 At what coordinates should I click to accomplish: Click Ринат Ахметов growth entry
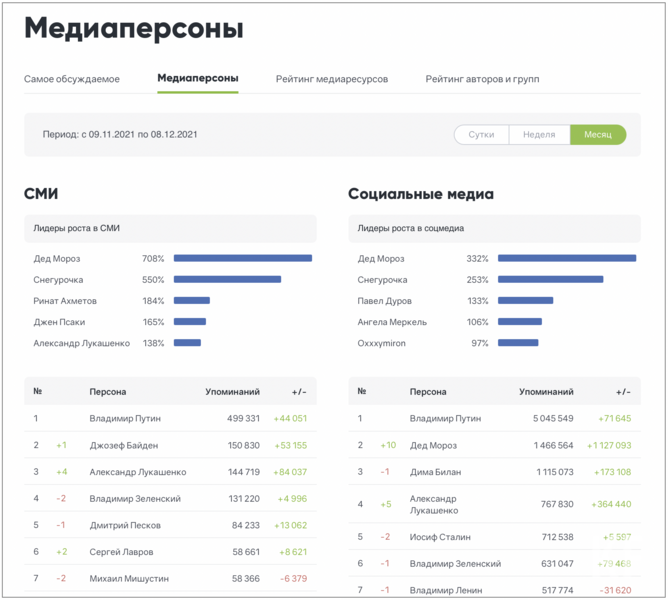pos(65,301)
